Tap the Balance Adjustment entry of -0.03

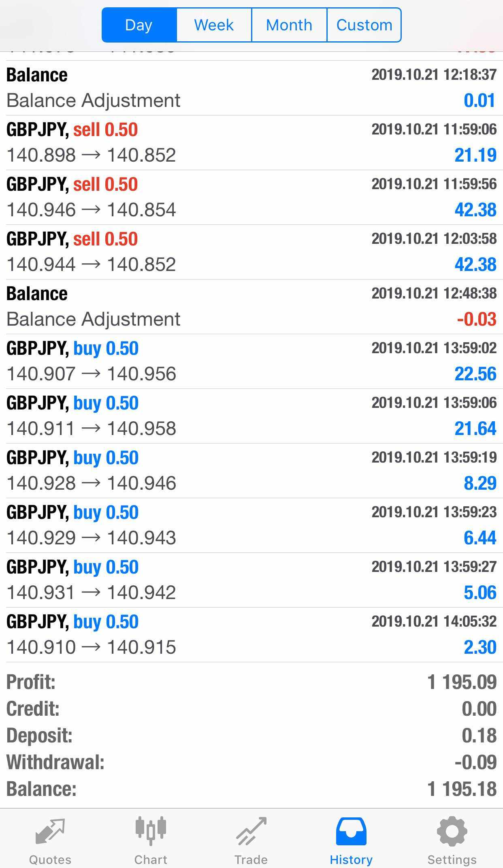click(251, 307)
